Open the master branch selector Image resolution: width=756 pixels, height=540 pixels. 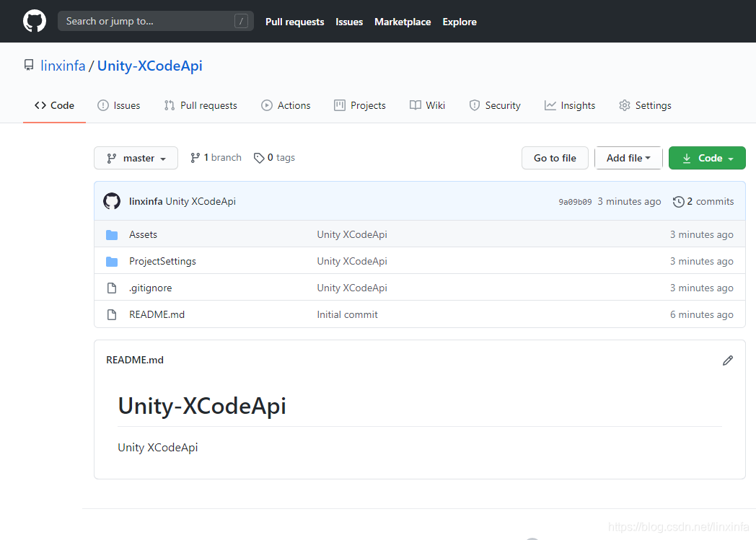pos(136,158)
